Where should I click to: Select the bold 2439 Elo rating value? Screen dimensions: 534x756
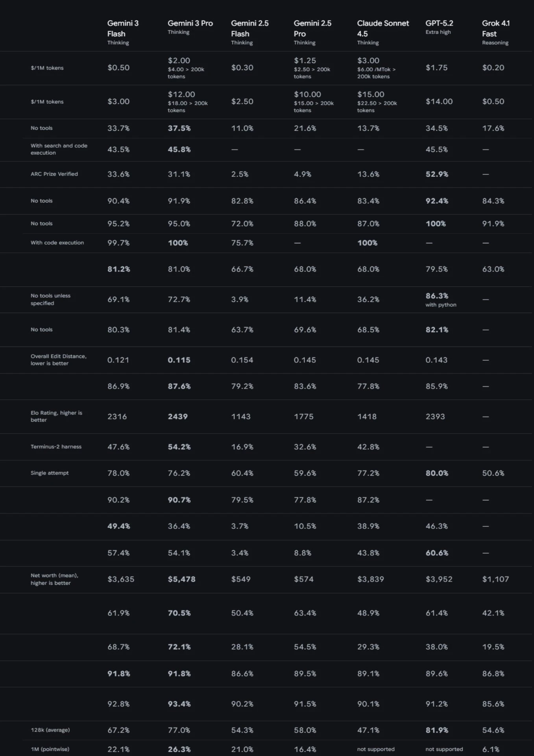177,416
